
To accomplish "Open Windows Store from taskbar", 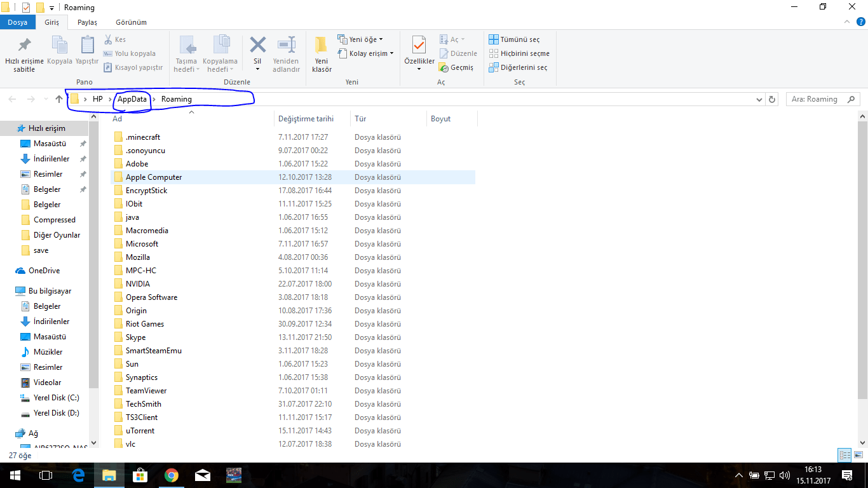I will (140, 475).
